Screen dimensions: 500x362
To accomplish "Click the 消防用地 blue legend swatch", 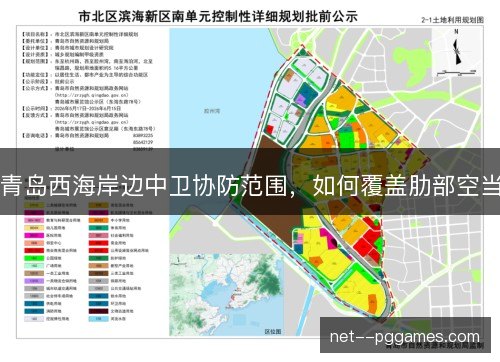I will click(34, 311).
